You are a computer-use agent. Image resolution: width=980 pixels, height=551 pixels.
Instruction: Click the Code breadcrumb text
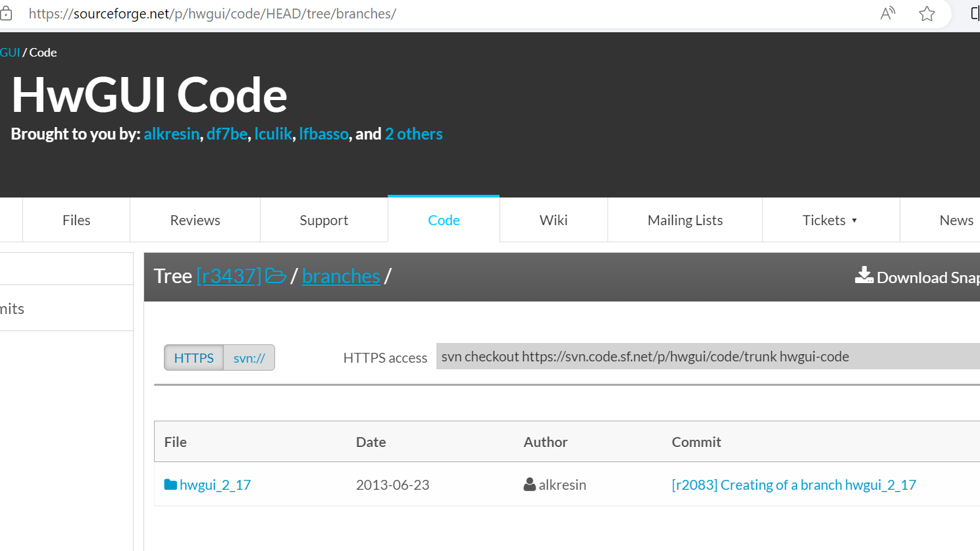(x=43, y=52)
